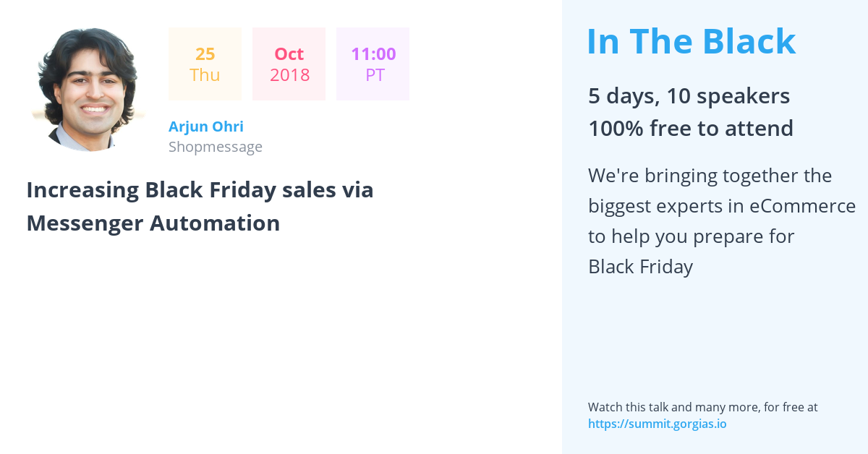Click the purple 11:00 PT time box
Screen dimensions: 868x454
(x=373, y=64)
